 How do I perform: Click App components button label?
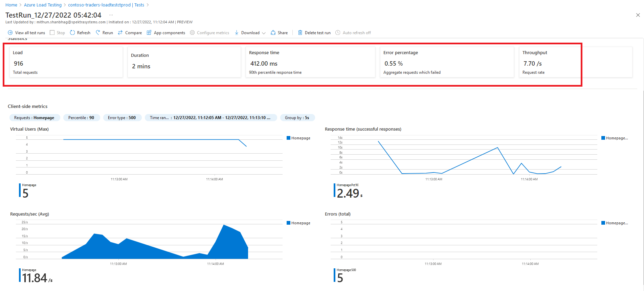click(x=170, y=33)
